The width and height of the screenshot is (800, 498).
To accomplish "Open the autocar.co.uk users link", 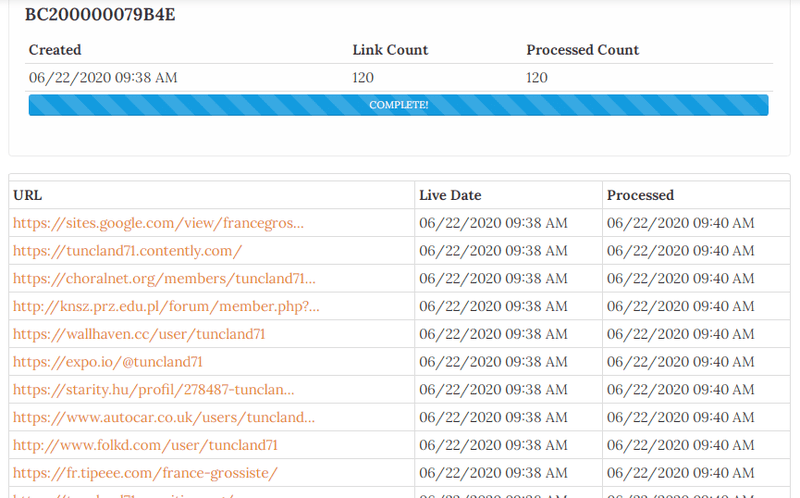I will click(164, 417).
